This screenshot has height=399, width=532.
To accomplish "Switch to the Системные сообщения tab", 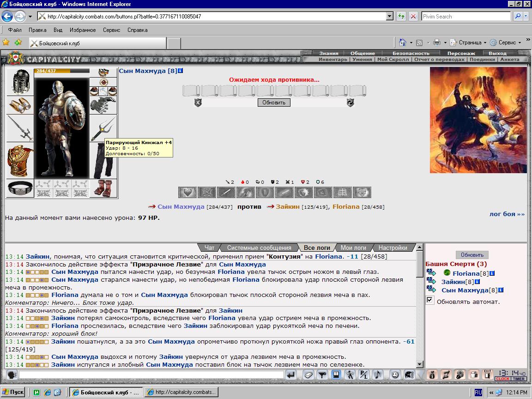I will tap(259, 248).
